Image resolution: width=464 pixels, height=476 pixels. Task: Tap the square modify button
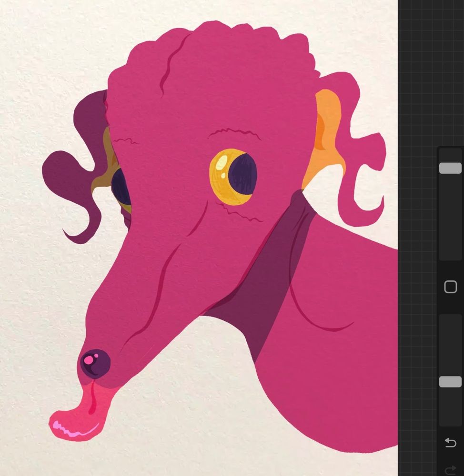pyautogui.click(x=450, y=287)
